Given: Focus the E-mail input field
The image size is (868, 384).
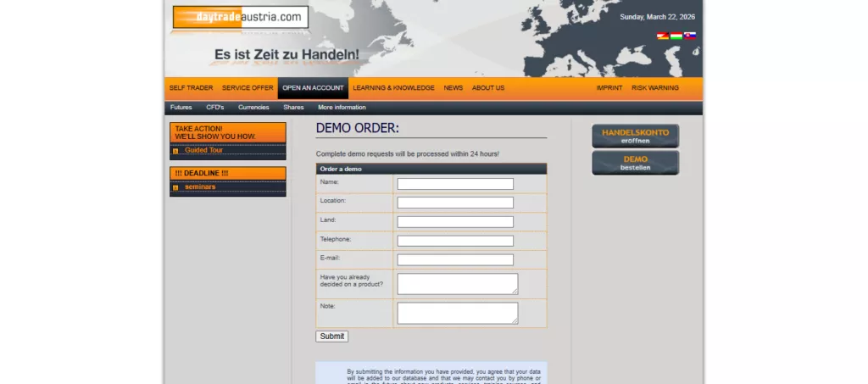Looking at the screenshot, I should [455, 260].
